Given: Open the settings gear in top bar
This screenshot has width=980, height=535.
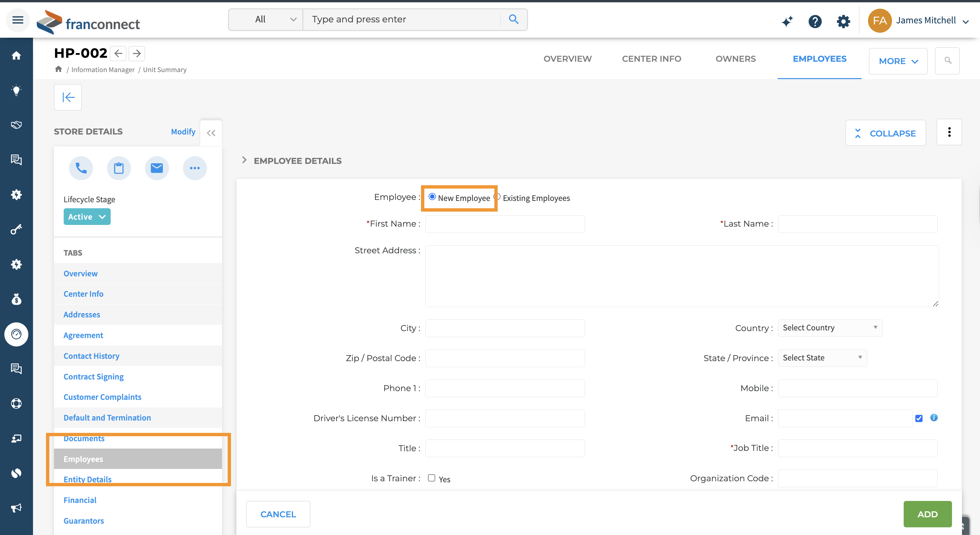Looking at the screenshot, I should point(843,21).
